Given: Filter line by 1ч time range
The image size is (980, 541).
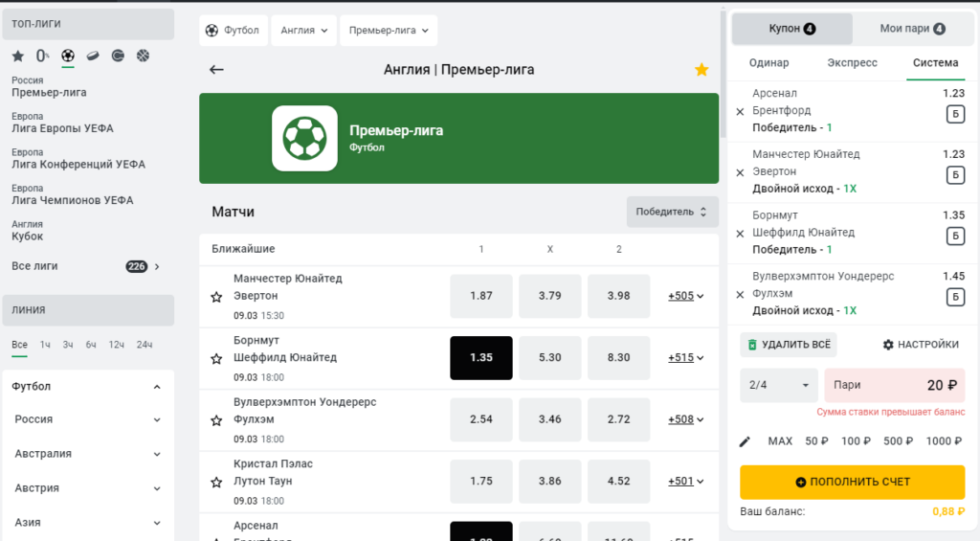Looking at the screenshot, I should point(45,345).
